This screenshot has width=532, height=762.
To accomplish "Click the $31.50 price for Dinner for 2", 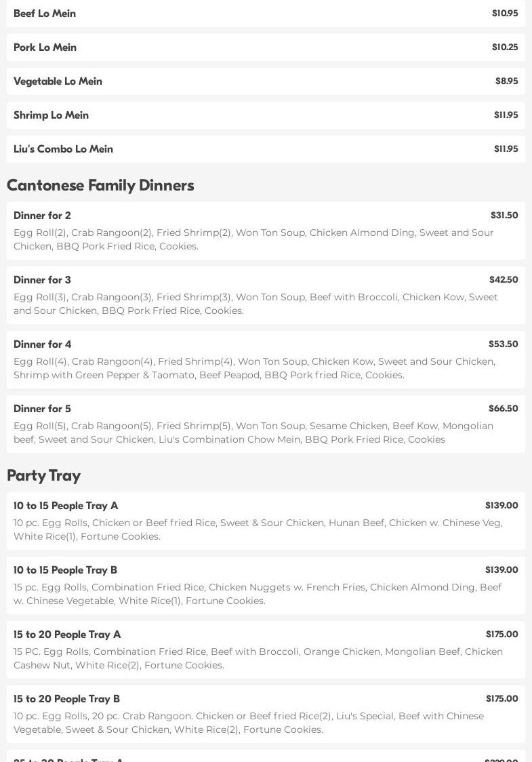I will tap(504, 216).
